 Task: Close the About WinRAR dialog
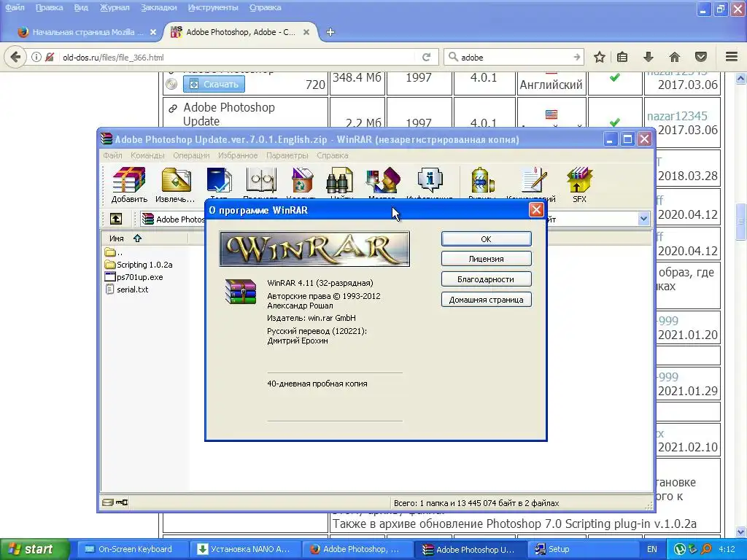click(x=536, y=210)
